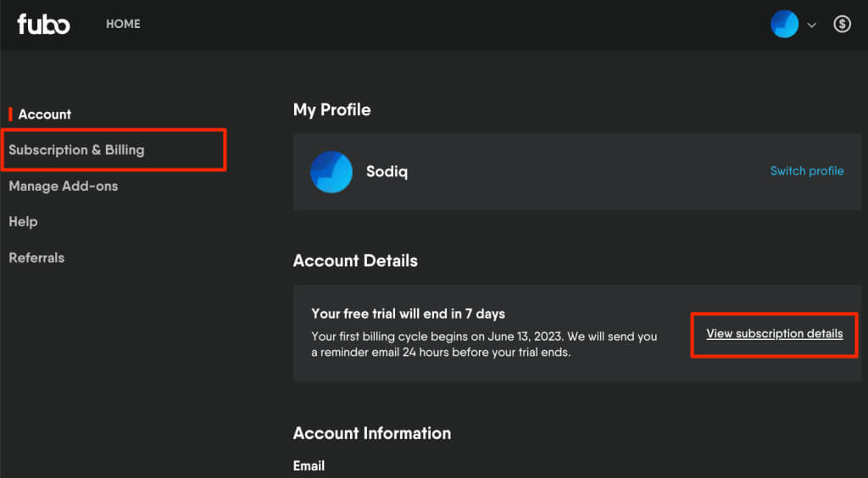The width and height of the screenshot is (868, 478).
Task: Open the Help page from sidebar
Action: [x=23, y=221]
